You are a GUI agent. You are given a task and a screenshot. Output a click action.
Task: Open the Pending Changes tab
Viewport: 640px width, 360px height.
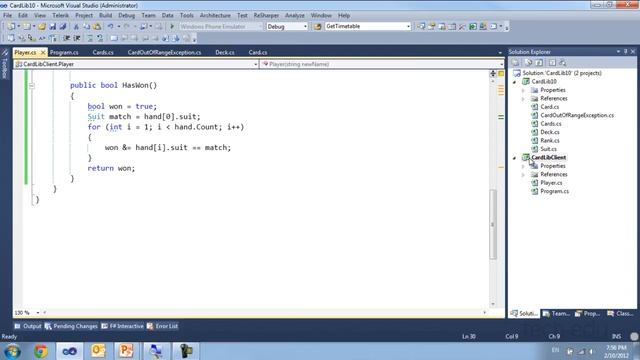pyautogui.click(x=71, y=326)
